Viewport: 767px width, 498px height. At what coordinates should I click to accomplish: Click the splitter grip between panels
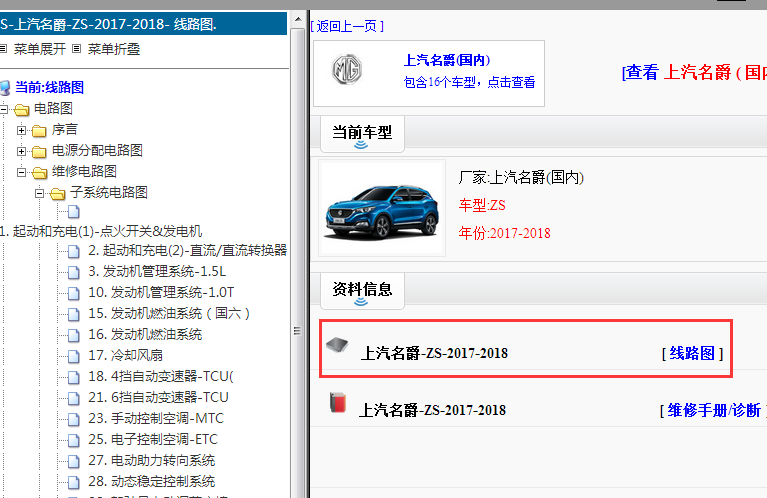297,331
